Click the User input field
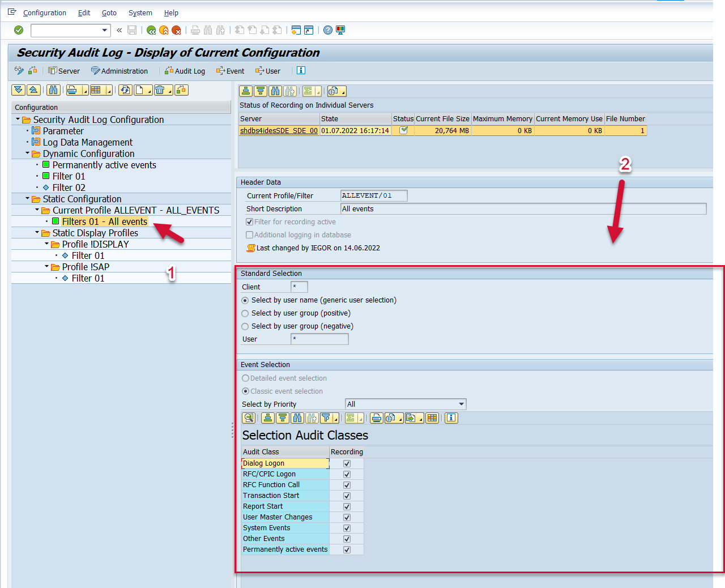 (x=319, y=339)
